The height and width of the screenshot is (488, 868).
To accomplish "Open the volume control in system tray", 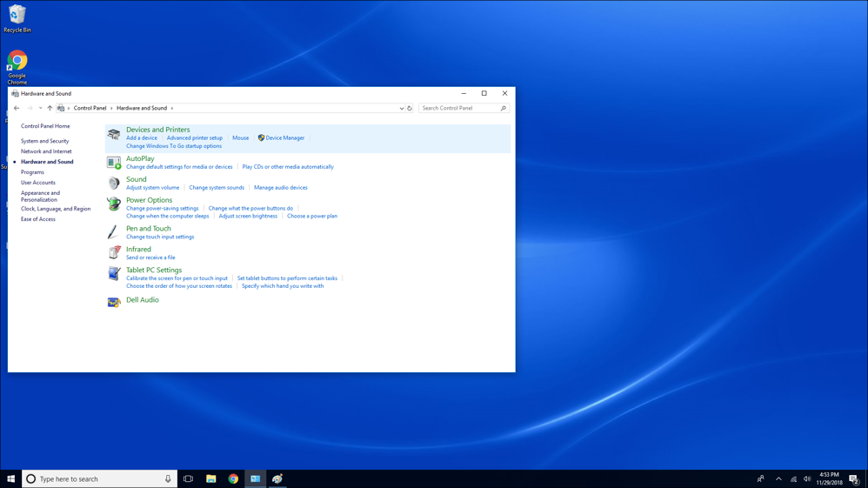I will (x=807, y=478).
